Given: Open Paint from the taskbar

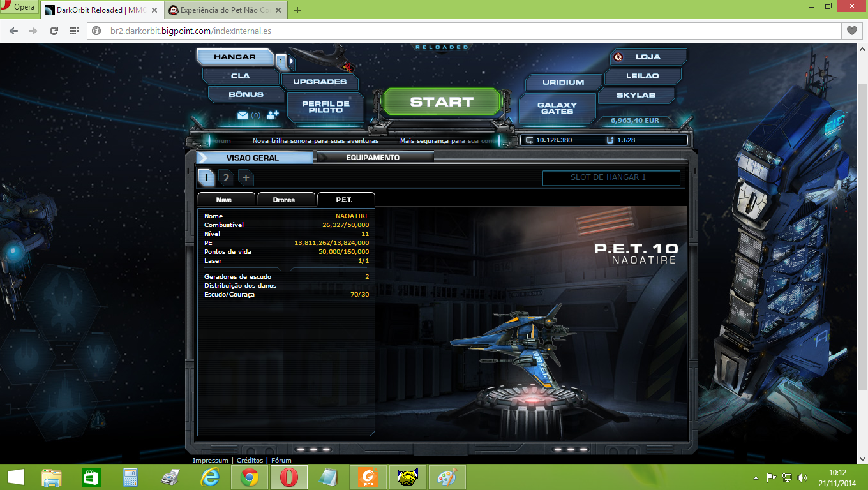Looking at the screenshot, I should [447, 477].
